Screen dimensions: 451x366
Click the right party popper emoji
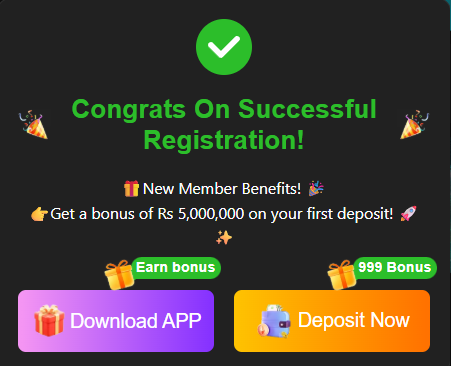click(x=415, y=124)
